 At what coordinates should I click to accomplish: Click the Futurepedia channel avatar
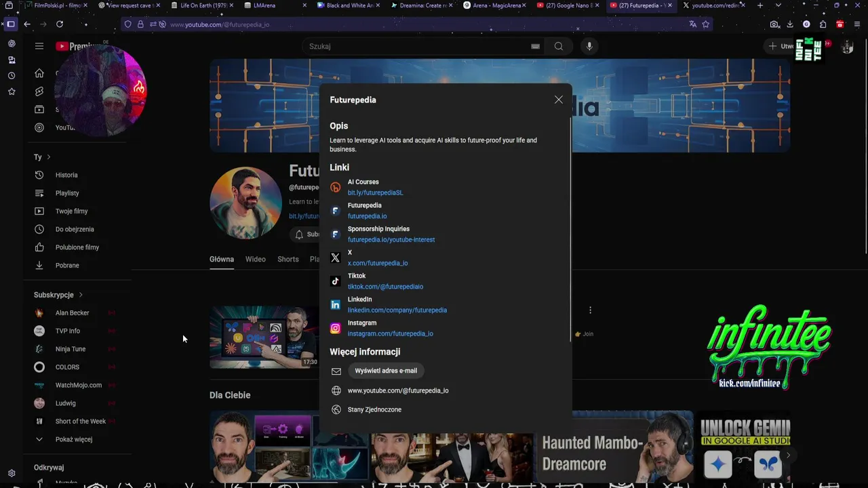tap(245, 203)
